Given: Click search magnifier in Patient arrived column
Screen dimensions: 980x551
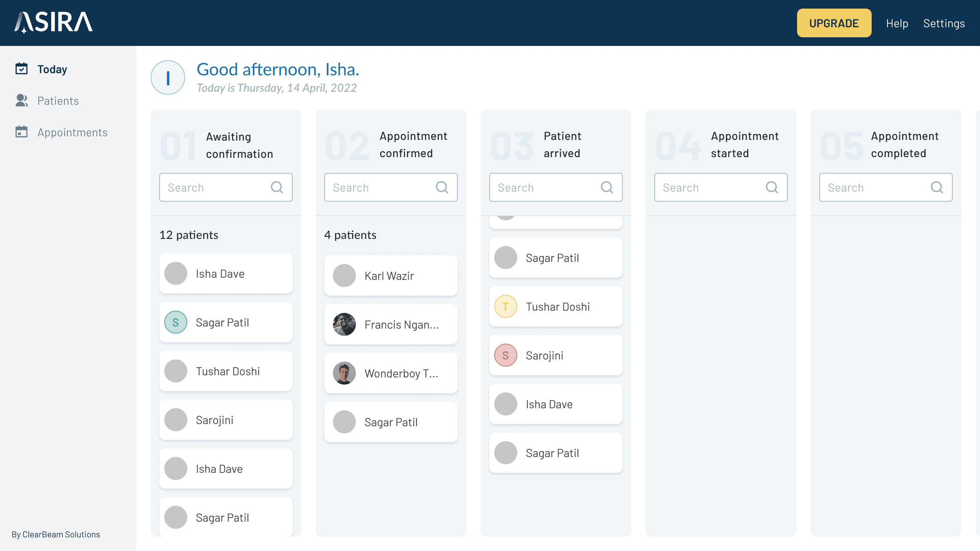Looking at the screenshot, I should (x=607, y=187).
